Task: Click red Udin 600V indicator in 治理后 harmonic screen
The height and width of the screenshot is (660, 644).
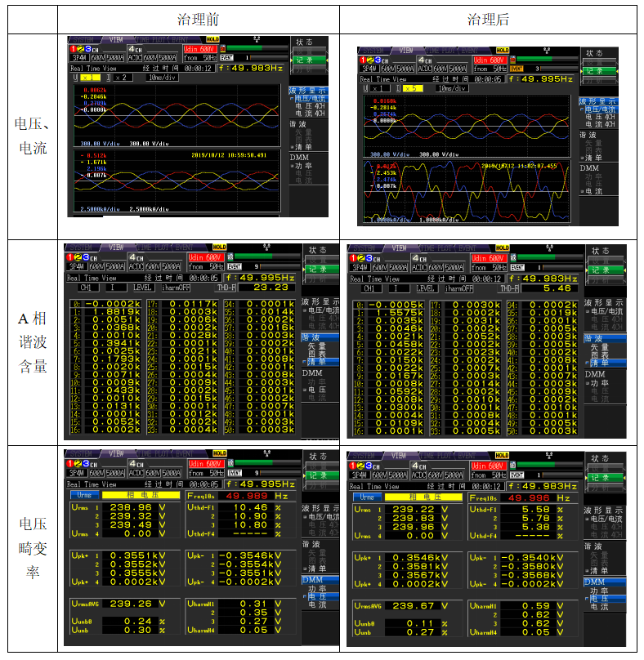Action: (x=489, y=256)
